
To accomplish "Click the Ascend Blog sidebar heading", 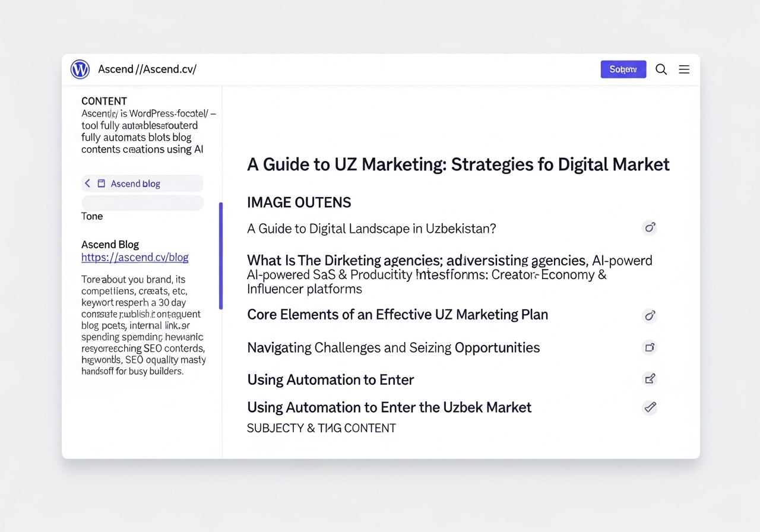I will pyautogui.click(x=110, y=244).
